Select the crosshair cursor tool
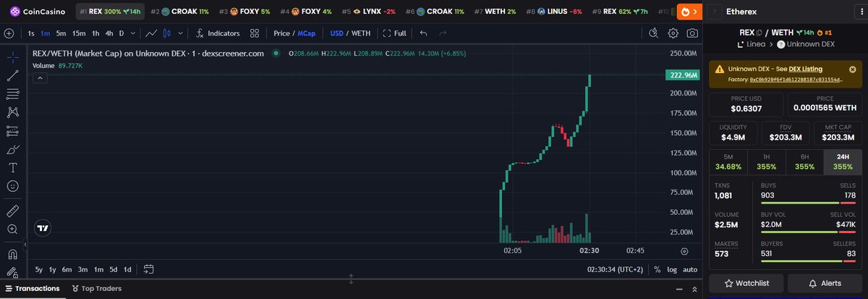This screenshot has height=299, width=868. click(x=12, y=56)
